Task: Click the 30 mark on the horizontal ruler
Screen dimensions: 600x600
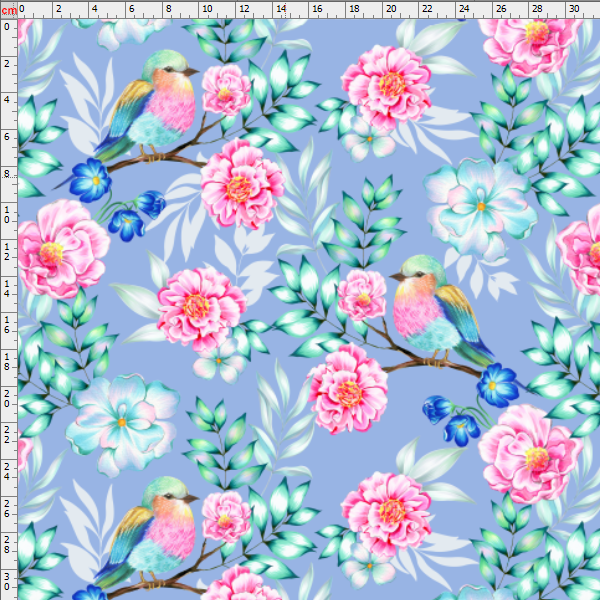Action: (x=574, y=8)
